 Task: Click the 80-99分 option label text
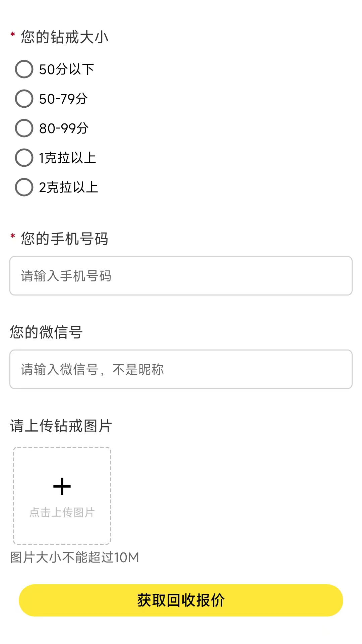(x=64, y=128)
